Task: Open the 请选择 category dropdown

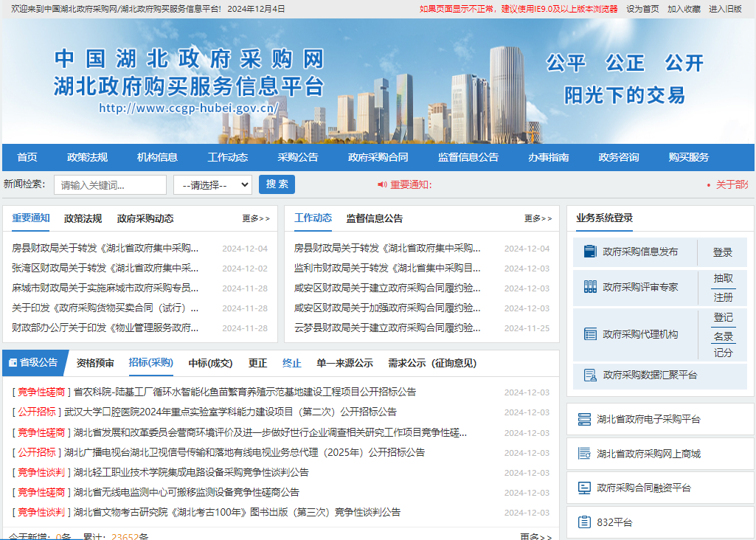Action: tap(212, 184)
